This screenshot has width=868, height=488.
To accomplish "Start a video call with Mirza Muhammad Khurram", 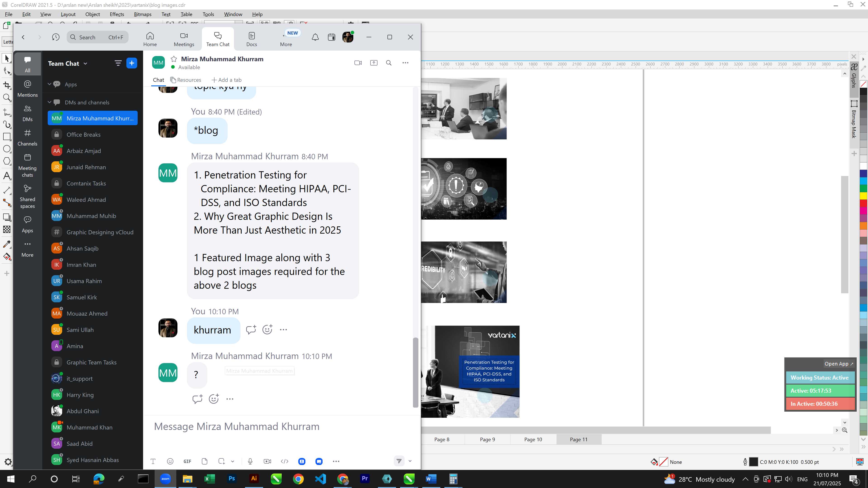I will point(358,63).
